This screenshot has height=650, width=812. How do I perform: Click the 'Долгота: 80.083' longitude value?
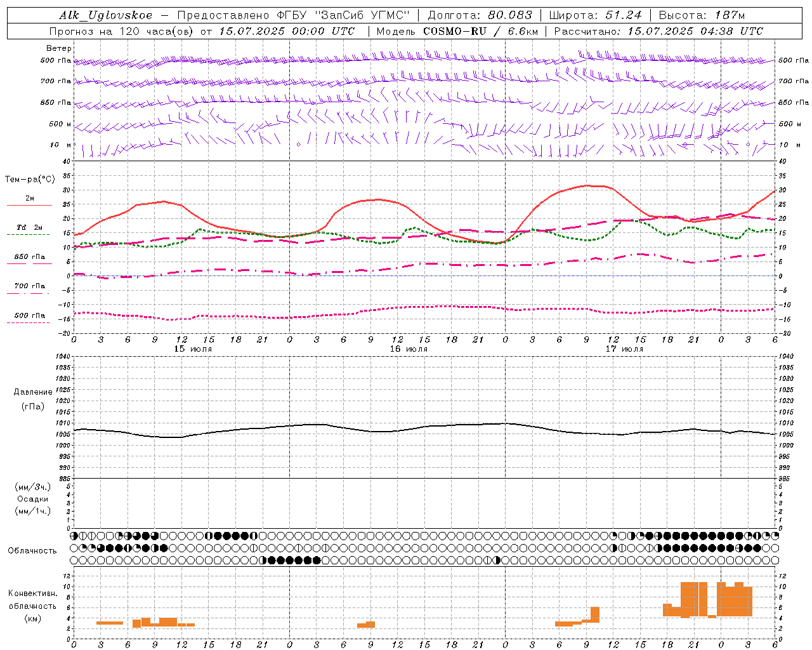point(480,15)
